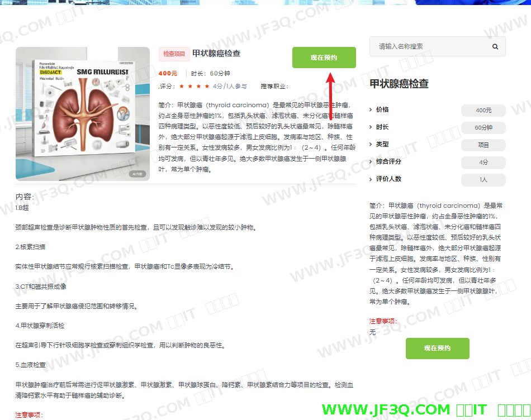This screenshot has height=420, width=531.
Task: Click the 400元 pill in the sidebar
Action: pyautogui.click(x=483, y=111)
